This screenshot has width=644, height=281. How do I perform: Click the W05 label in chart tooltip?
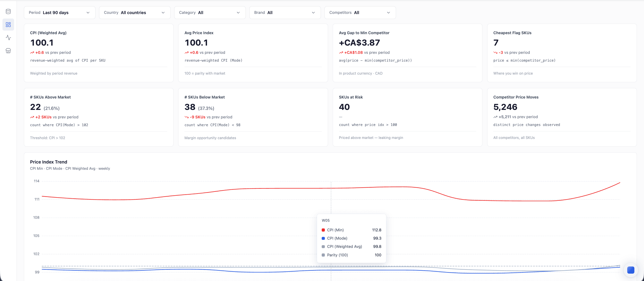(x=326, y=220)
